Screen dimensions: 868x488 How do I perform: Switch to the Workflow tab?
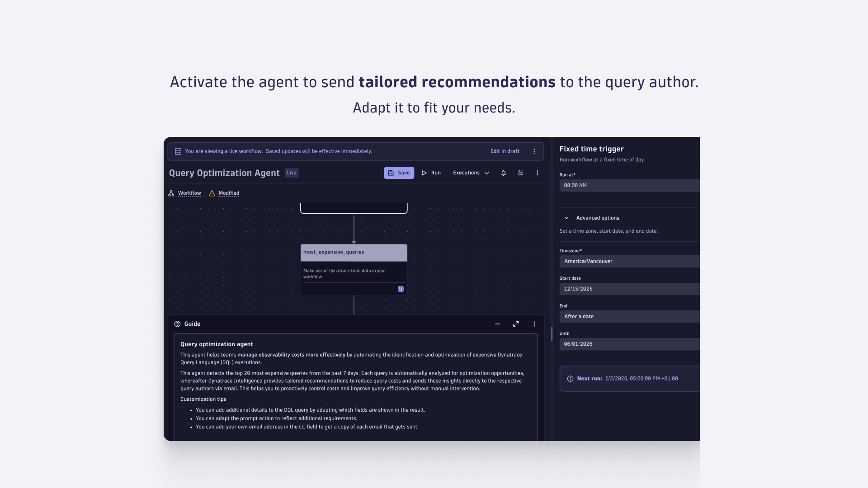[x=189, y=193]
